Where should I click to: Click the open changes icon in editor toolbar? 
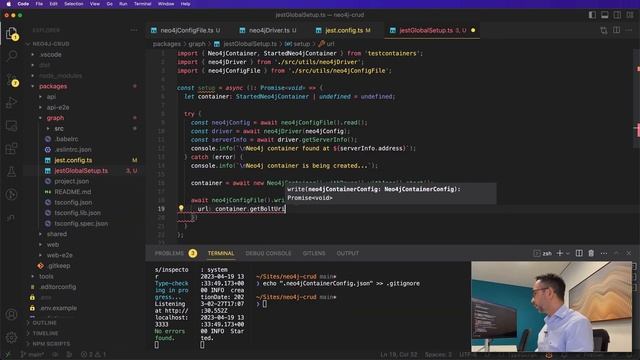604,30
